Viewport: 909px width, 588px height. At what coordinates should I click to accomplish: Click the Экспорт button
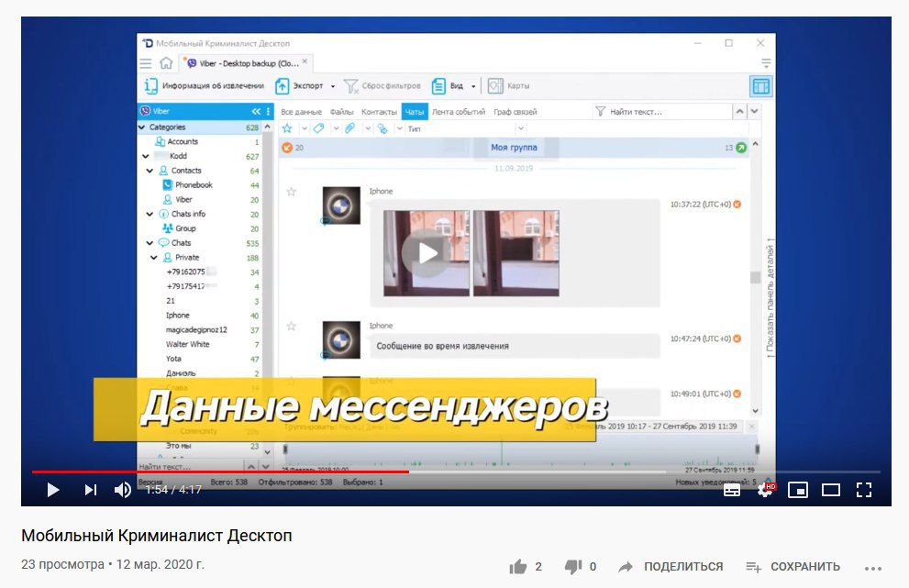click(299, 86)
